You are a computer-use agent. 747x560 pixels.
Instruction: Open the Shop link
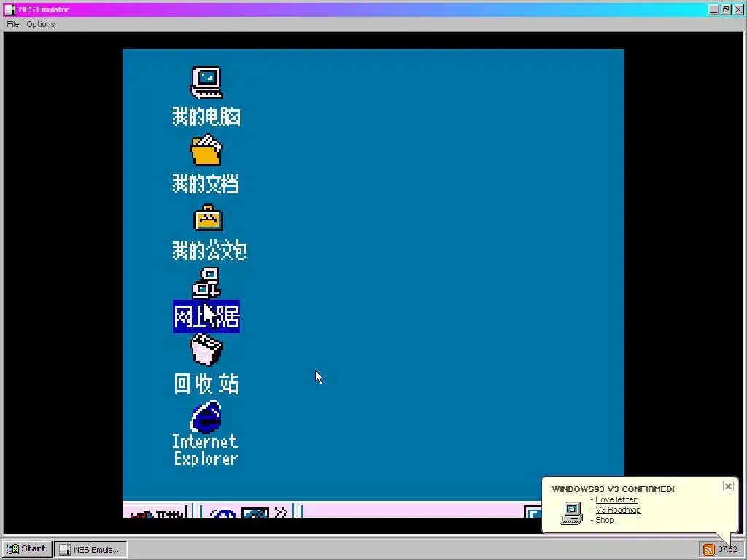click(605, 521)
